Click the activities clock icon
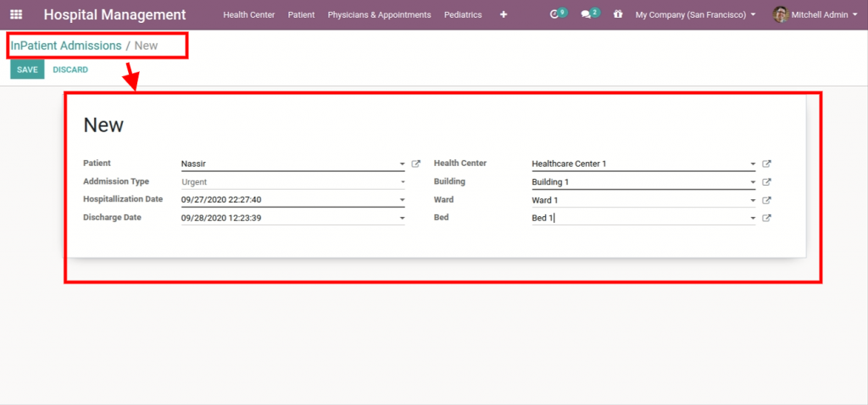Screen dimensions: 868x405 [x=555, y=14]
